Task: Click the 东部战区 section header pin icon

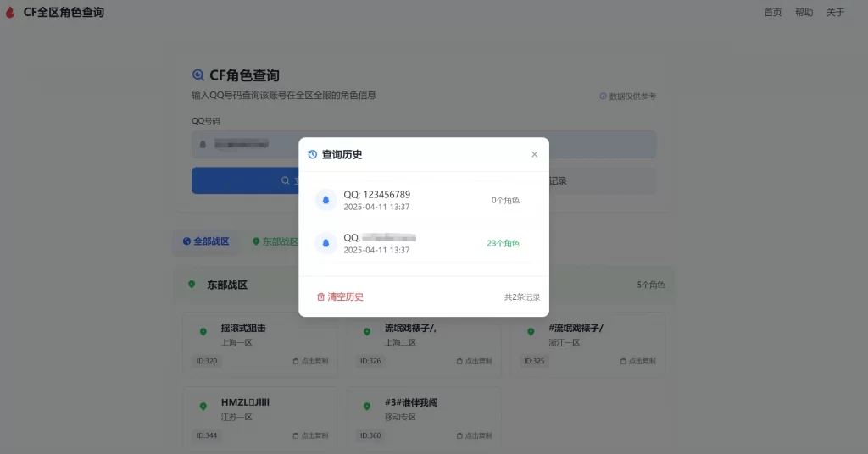Action: 192,285
